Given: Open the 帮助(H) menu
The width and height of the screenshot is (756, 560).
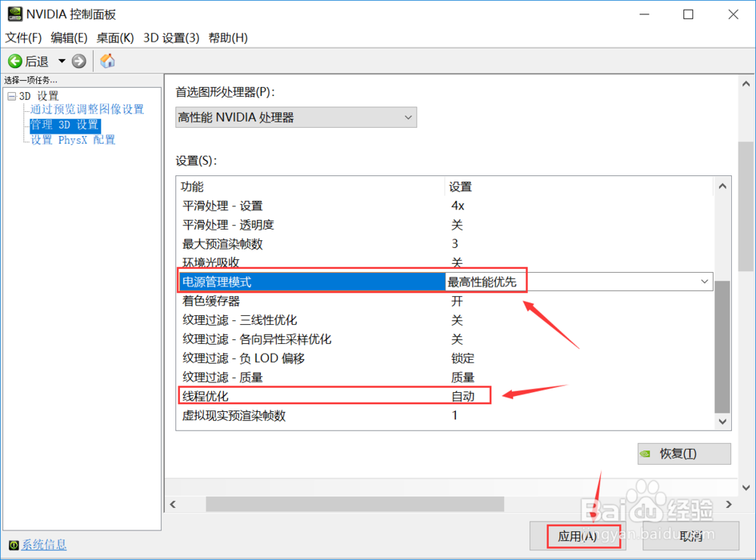Looking at the screenshot, I should [x=228, y=38].
